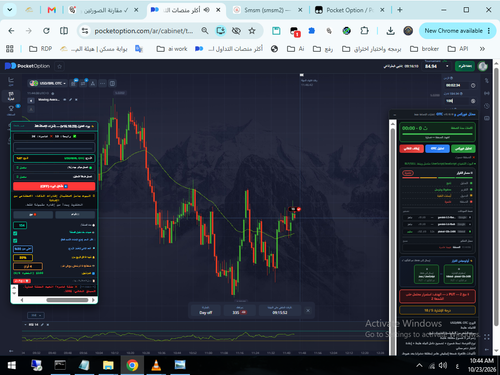
Task: Click the yellow score banner 10/9
Action: click(x=437, y=310)
